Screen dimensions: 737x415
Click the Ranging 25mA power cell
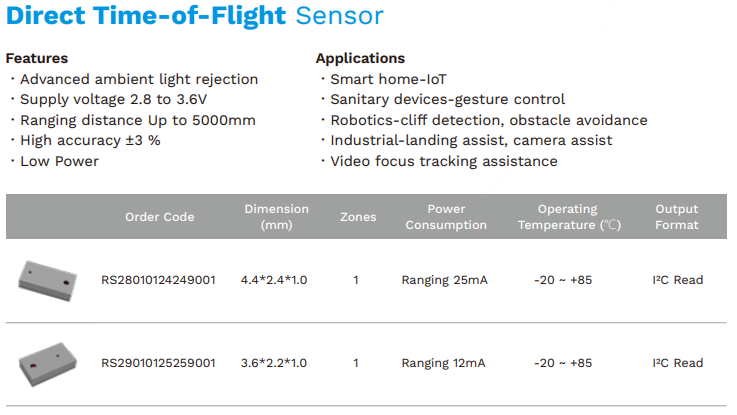[x=444, y=280]
